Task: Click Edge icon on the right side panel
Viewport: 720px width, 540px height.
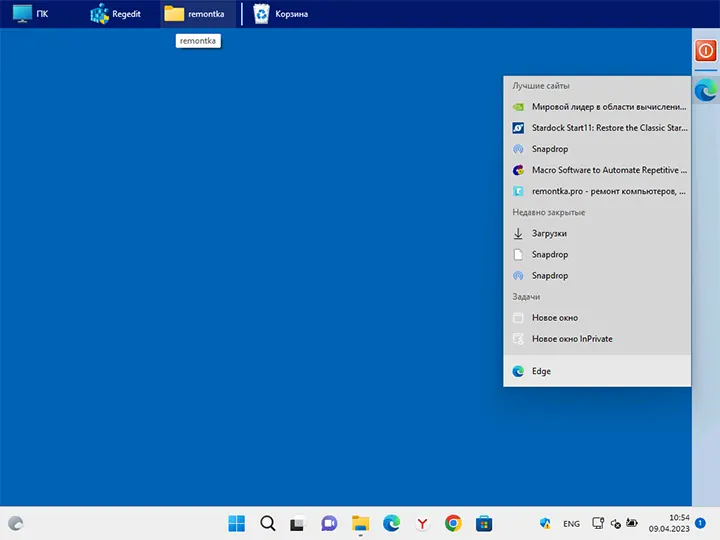Action: point(706,90)
